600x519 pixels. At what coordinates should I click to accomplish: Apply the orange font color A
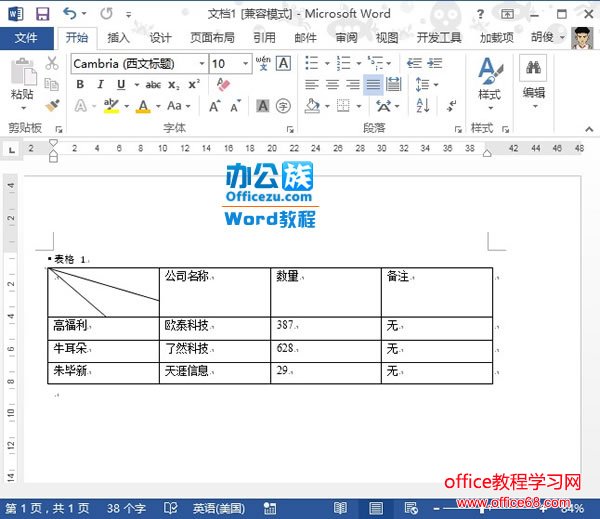(143, 106)
